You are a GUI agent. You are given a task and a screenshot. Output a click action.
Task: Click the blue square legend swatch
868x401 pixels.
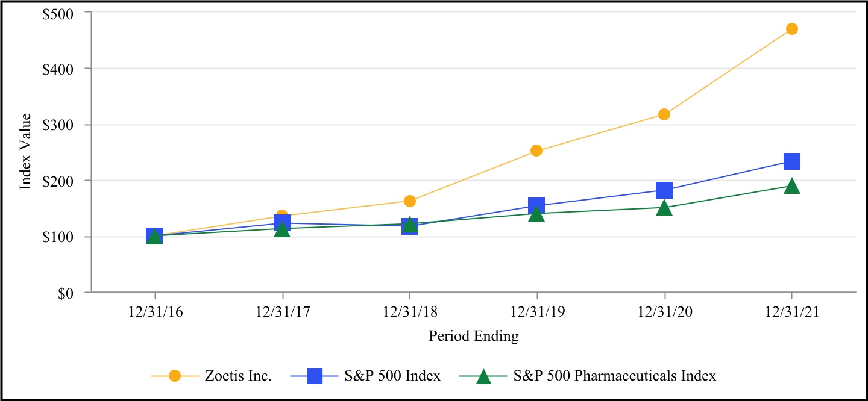click(315, 376)
